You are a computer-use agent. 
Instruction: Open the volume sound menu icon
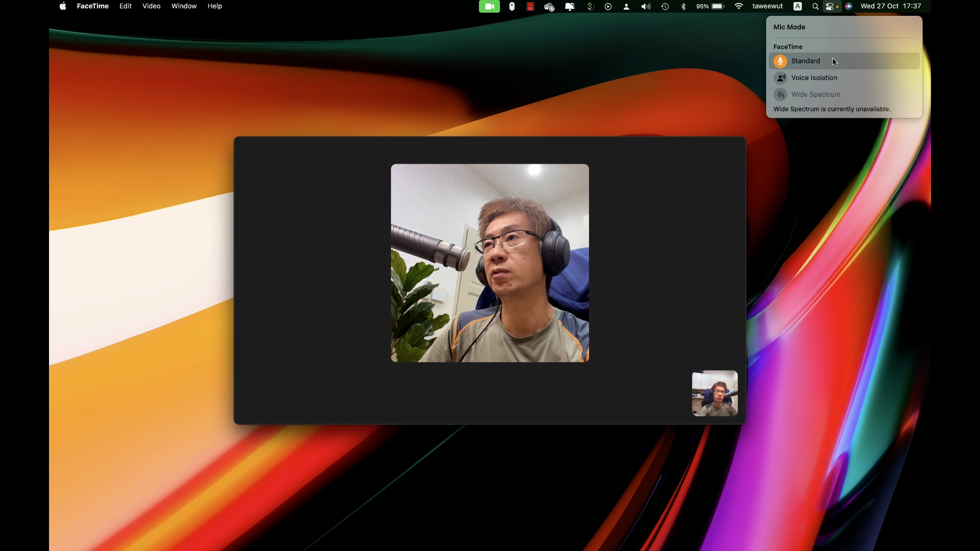pos(646,7)
